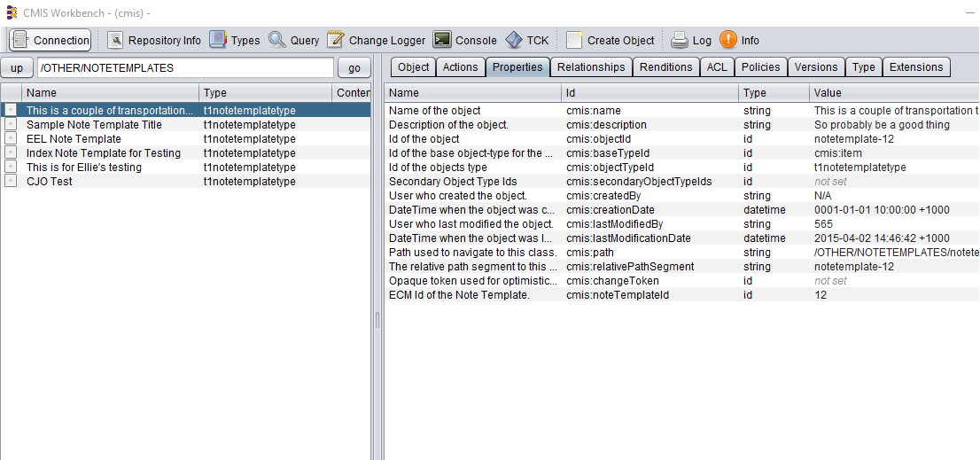980x460 pixels.
Task: Open Repository Info from toolbar
Action: click(x=154, y=40)
